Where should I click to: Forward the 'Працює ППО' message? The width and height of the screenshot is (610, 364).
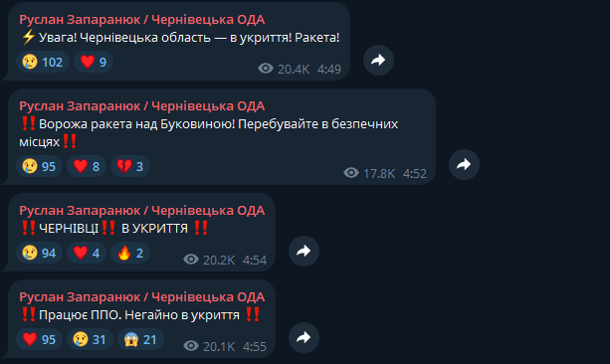point(304,337)
